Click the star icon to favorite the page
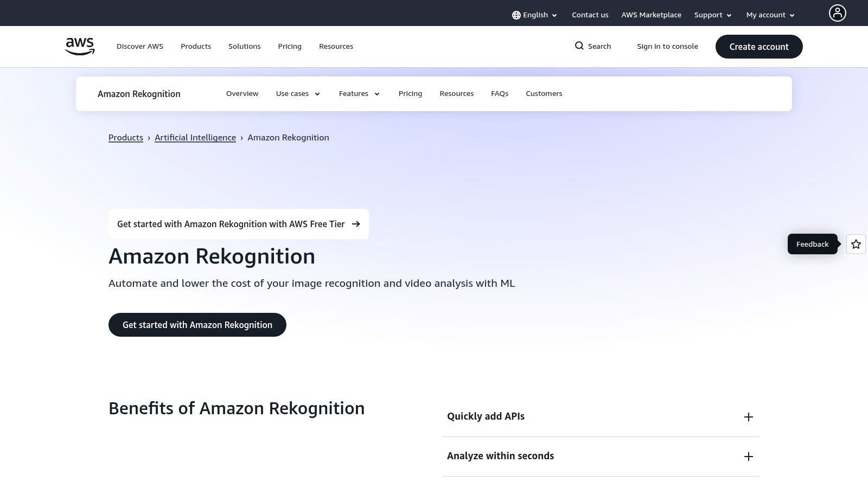 point(856,244)
